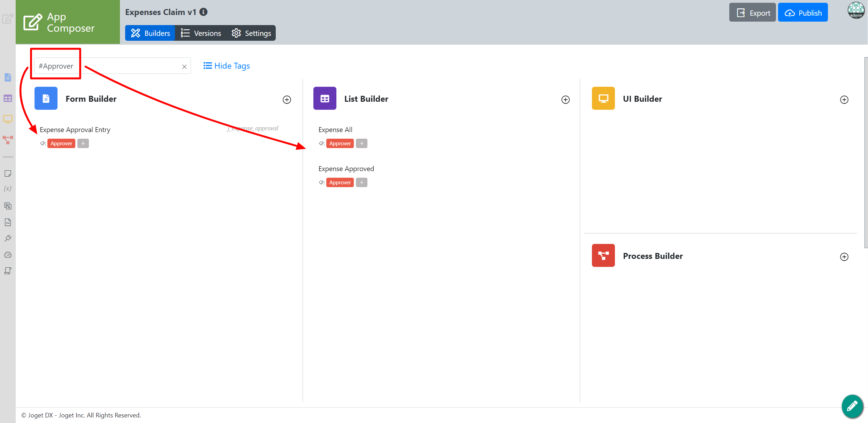Add a new form in Form Builder
The image size is (868, 423).
click(x=287, y=100)
